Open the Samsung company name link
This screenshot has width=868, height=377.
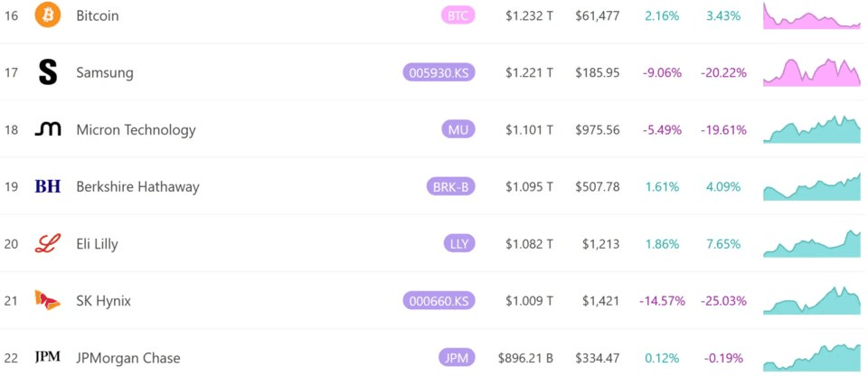105,73
